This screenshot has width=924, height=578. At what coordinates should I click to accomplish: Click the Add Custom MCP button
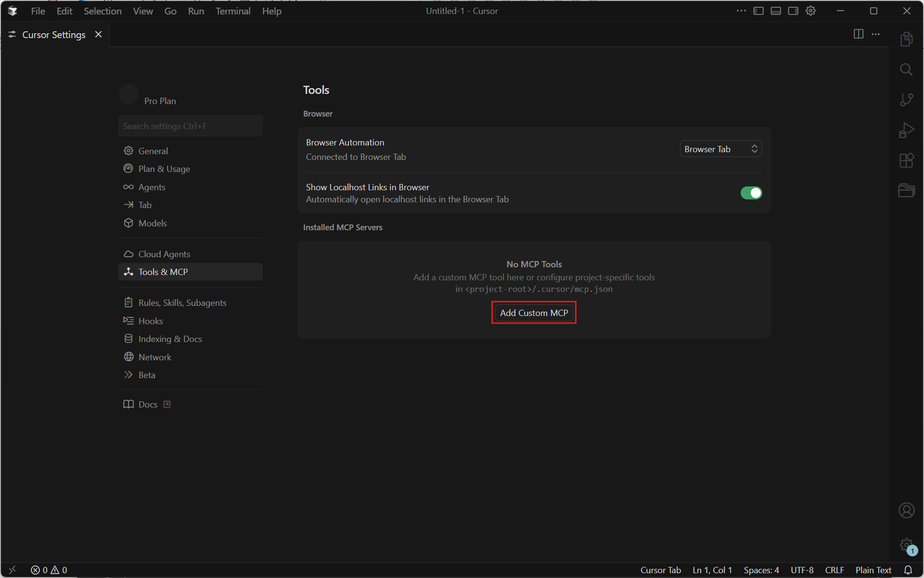[x=534, y=313]
